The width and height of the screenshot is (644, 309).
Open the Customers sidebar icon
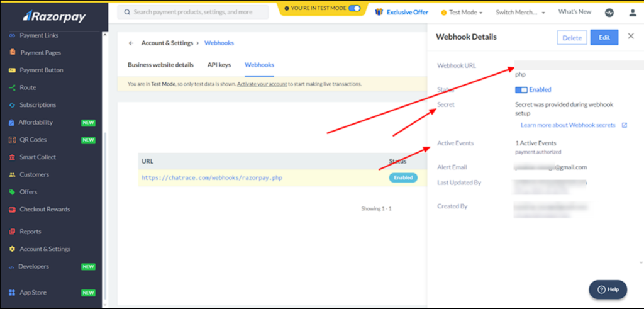pos(13,174)
